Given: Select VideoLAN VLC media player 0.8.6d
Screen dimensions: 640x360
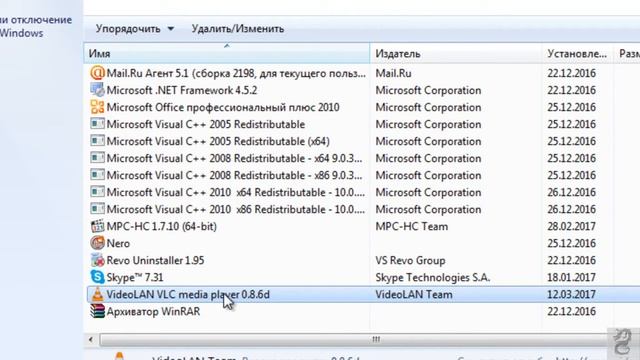Looking at the screenshot, I should point(188,294).
